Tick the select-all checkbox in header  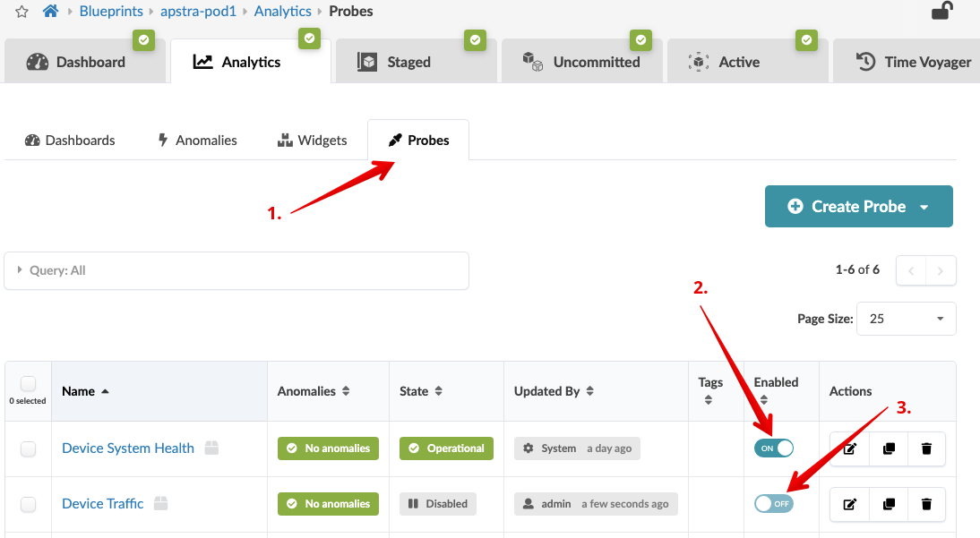[29, 384]
